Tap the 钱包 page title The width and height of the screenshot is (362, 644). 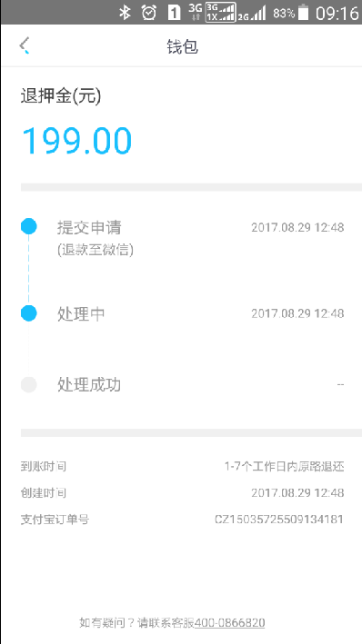(182, 47)
